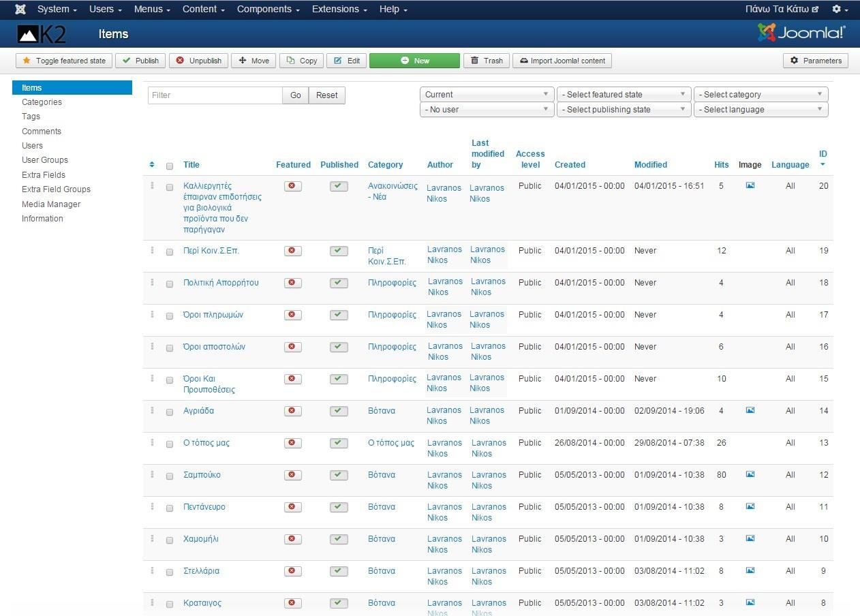The width and height of the screenshot is (860, 616).
Task: Click the Joomla logo icon in top bar
Action: click(20, 10)
